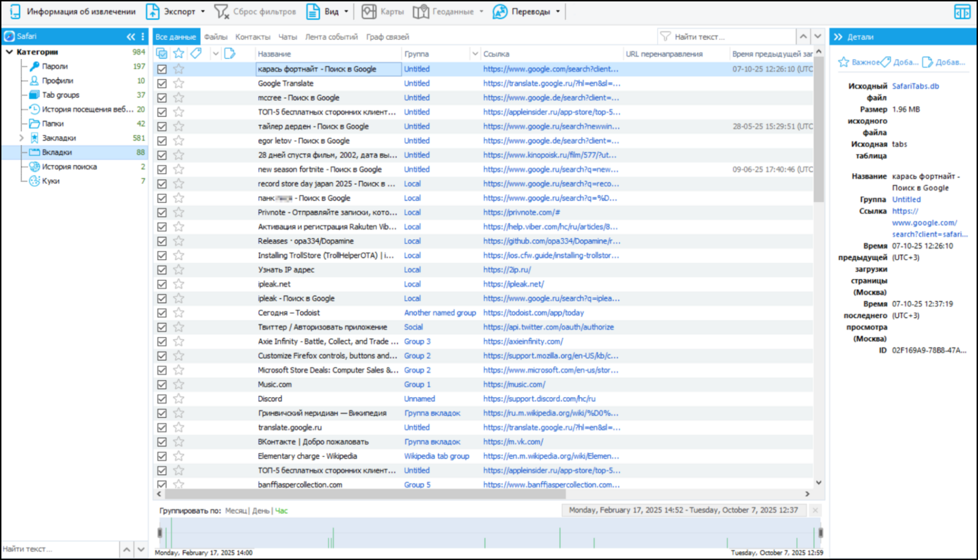Uncheck the egor letov row checkbox
The image size is (978, 560).
click(162, 141)
